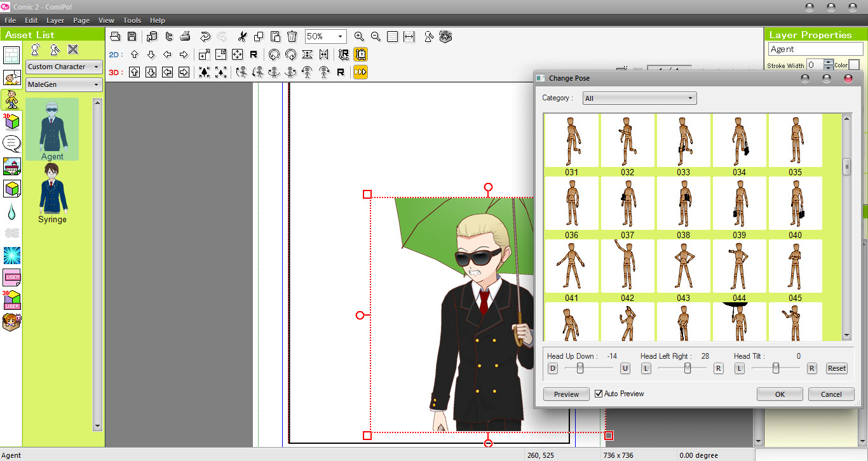Open the Category dropdown showing All
This screenshot has width=868, height=461.
click(x=639, y=98)
